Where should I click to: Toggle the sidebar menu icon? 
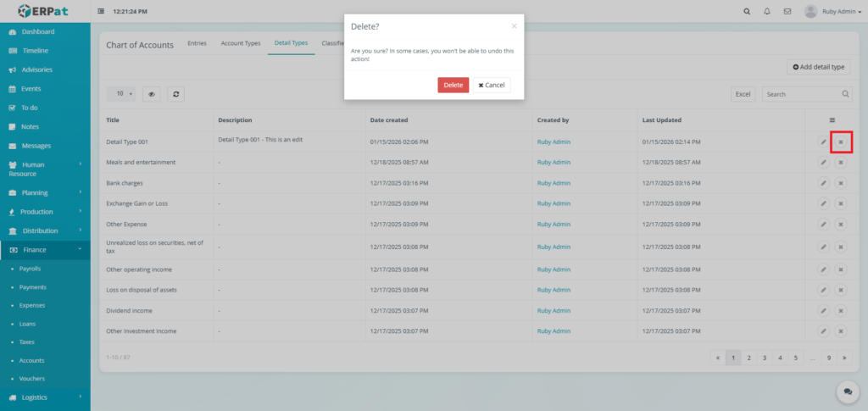(x=102, y=12)
